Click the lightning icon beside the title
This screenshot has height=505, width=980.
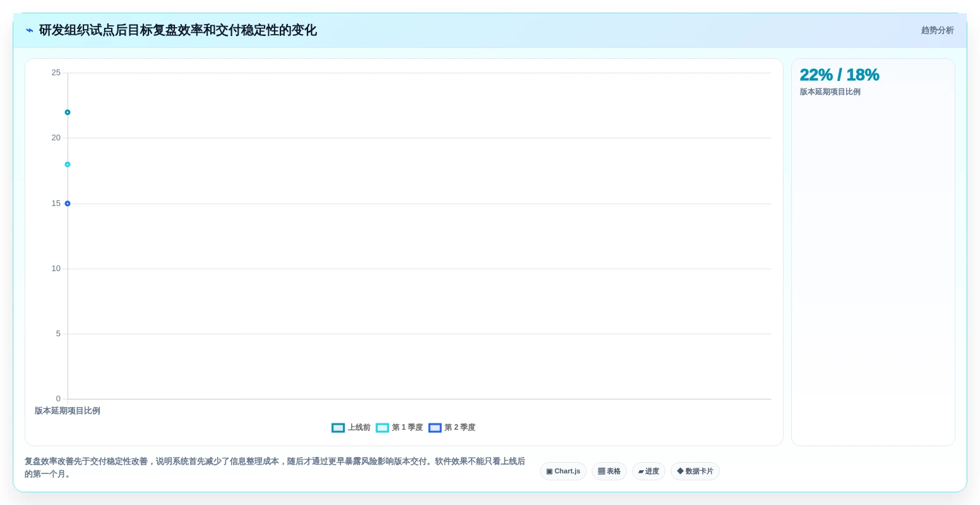[x=30, y=30]
